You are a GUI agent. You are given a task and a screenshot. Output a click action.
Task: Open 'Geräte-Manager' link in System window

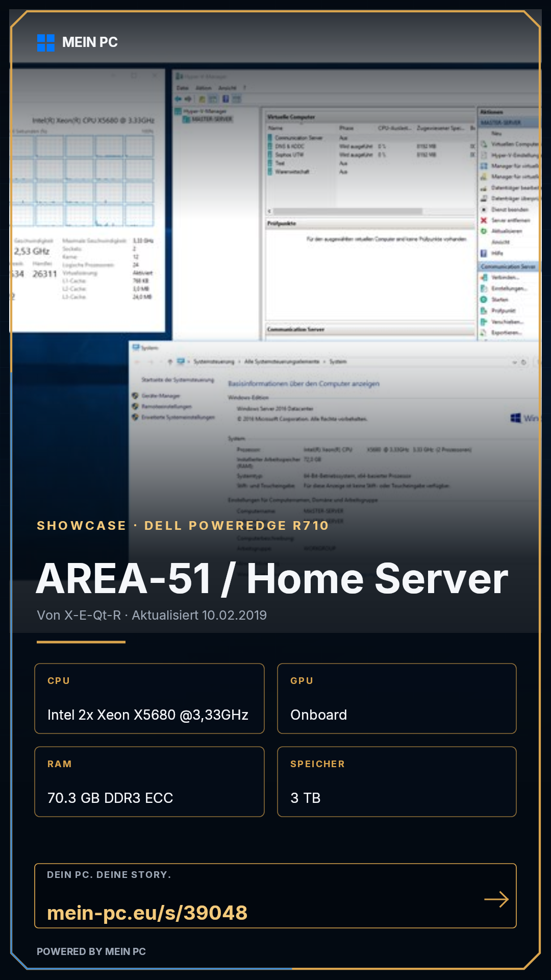[x=161, y=396]
